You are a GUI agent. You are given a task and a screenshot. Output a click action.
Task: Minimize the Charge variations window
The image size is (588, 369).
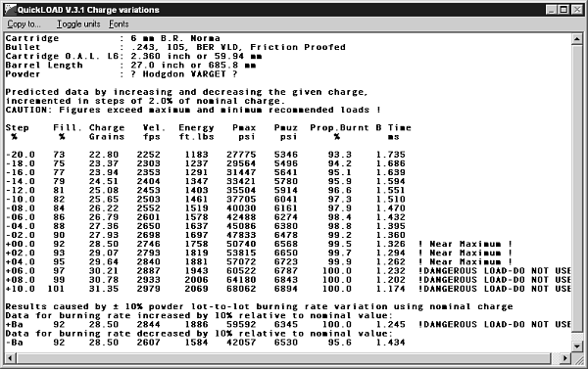(x=551, y=10)
